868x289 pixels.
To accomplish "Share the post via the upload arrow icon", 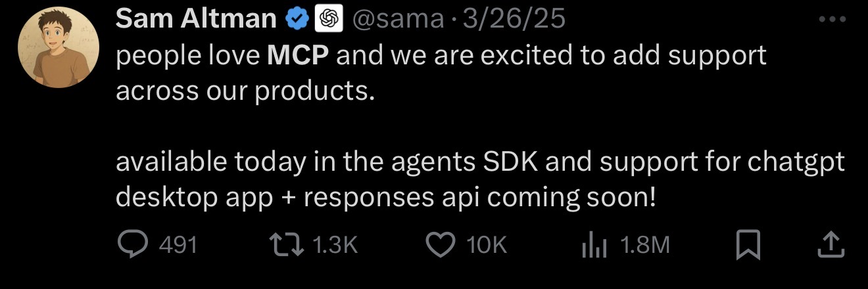I will (x=830, y=245).
